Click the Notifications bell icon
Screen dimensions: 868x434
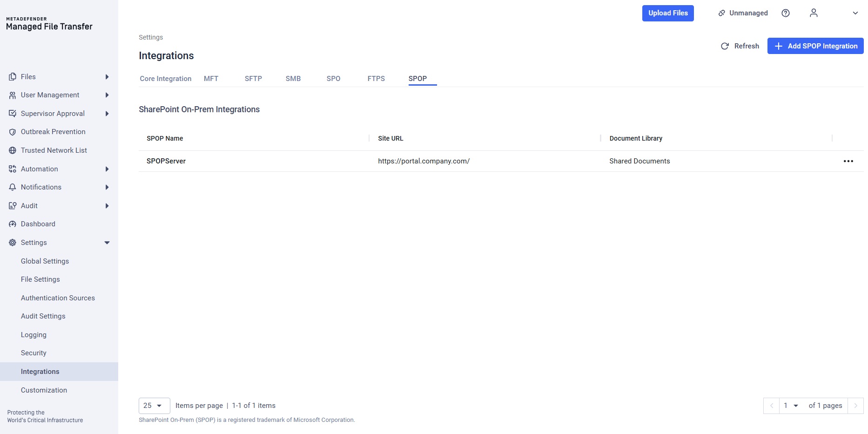pyautogui.click(x=13, y=187)
